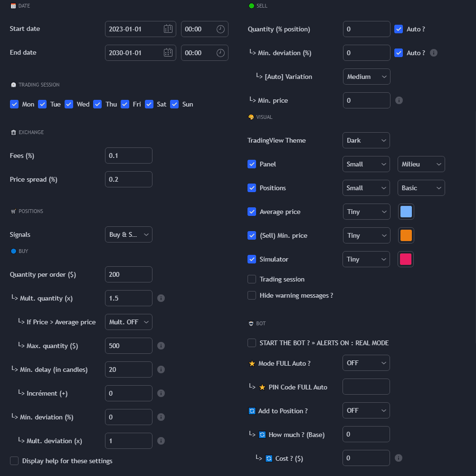The width and height of the screenshot is (476, 476).
Task: Click the Start date clock icon
Action: pyautogui.click(x=220, y=29)
